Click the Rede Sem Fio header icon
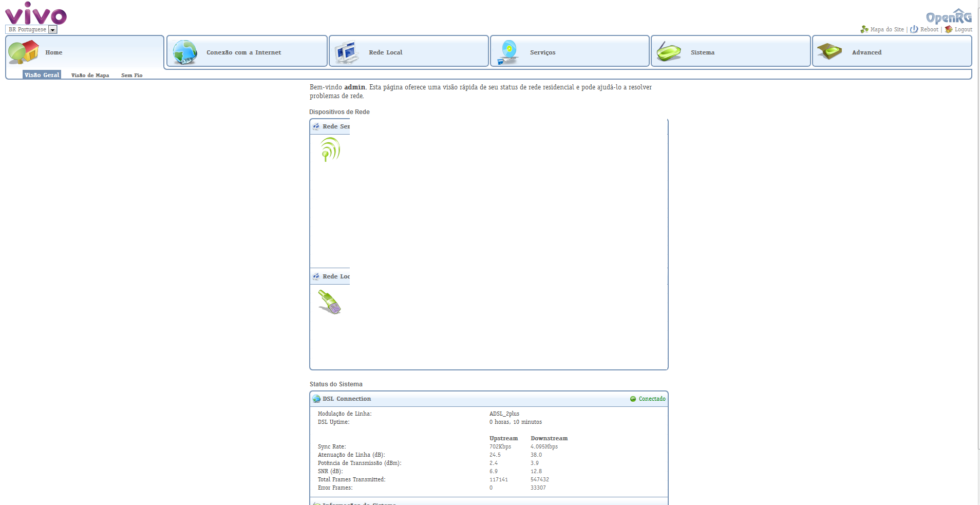 [x=316, y=126]
